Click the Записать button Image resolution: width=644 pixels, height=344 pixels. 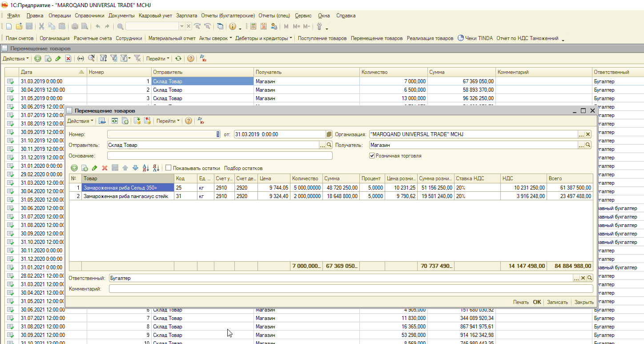pyautogui.click(x=557, y=302)
